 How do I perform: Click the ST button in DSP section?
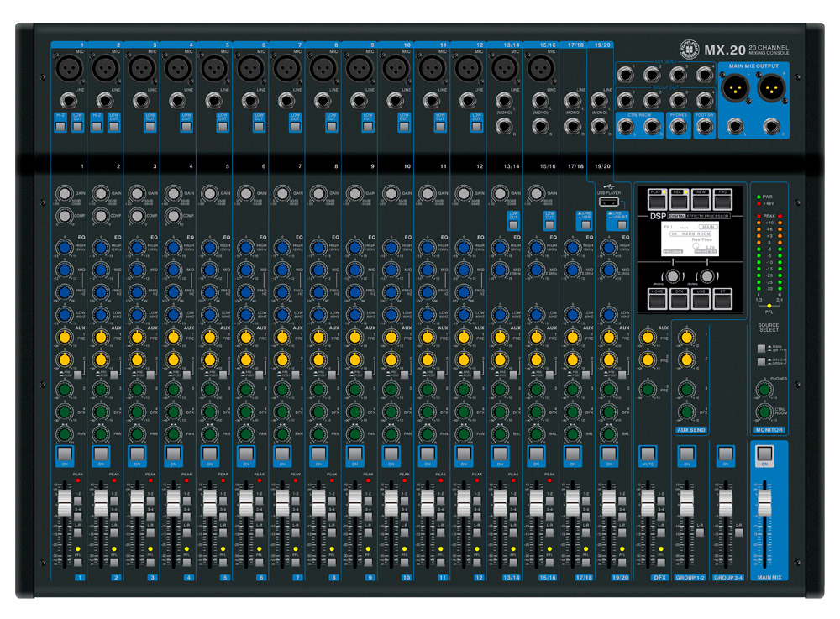click(x=722, y=299)
